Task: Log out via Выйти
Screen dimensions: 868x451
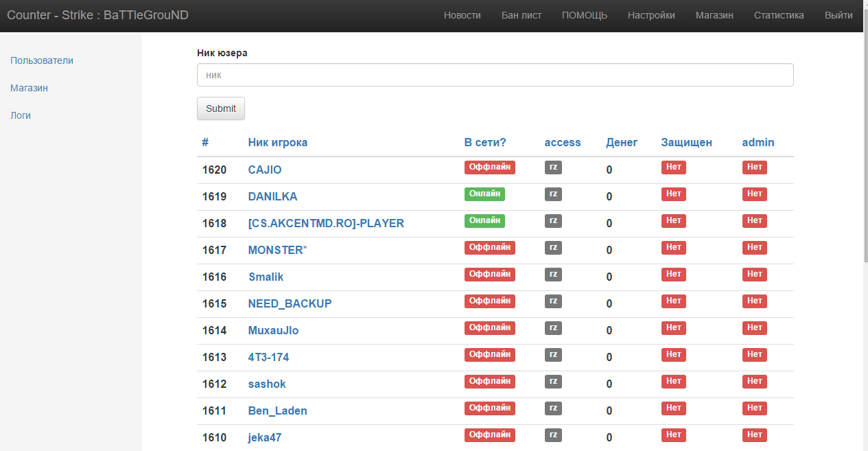Action: click(x=838, y=15)
